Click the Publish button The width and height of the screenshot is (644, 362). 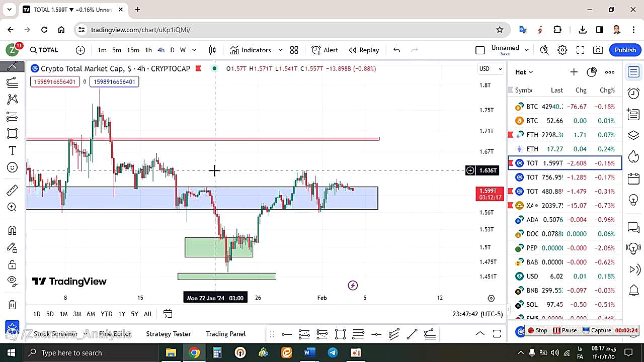[625, 50]
